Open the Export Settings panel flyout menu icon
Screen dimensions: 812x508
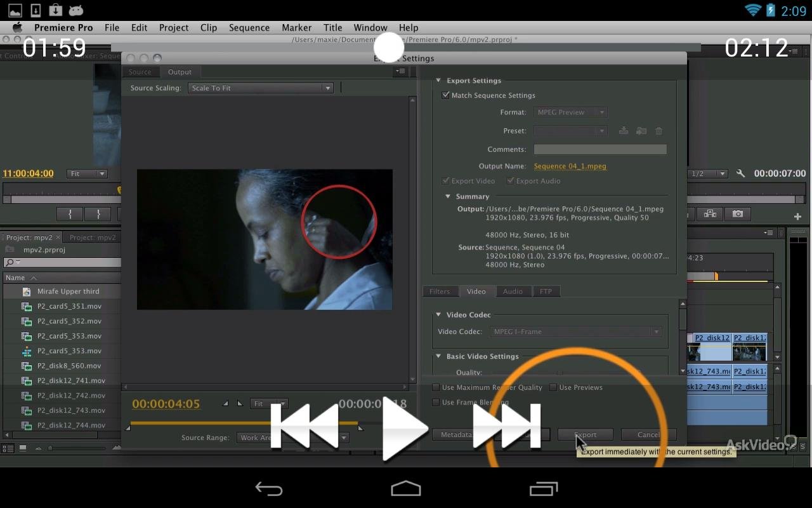(x=400, y=71)
